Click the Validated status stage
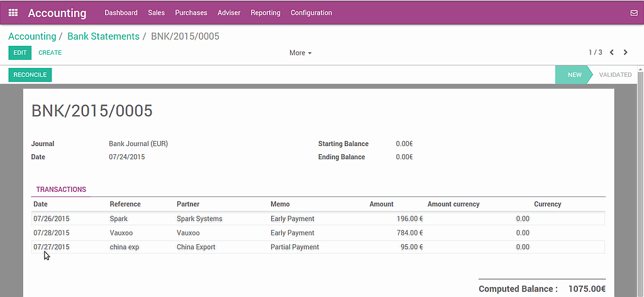Viewport: 644px width, 297px height. pos(614,75)
